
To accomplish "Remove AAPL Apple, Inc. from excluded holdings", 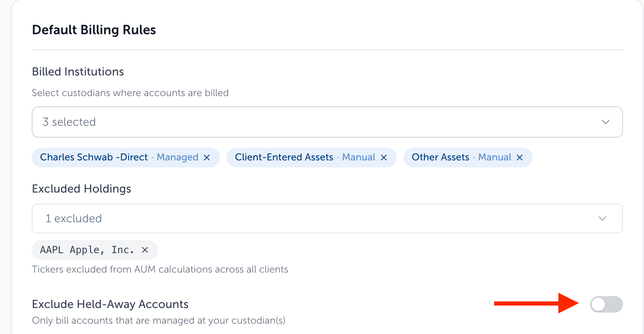I will click(145, 250).
